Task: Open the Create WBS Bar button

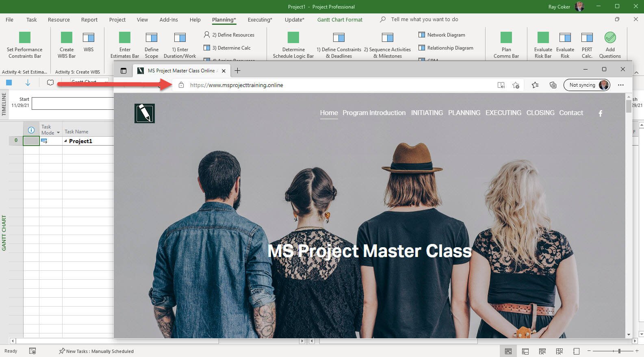Action: coord(67,45)
